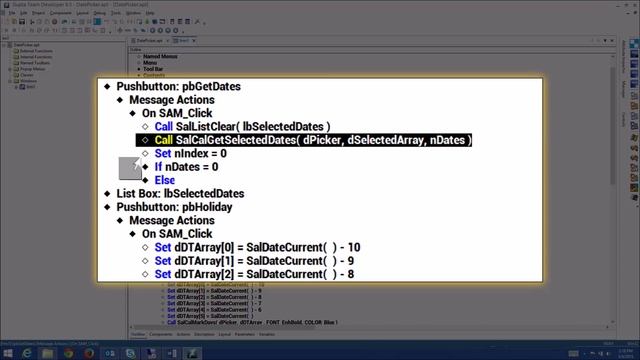The image size is (640, 360).
Task: Select the active Team Developer taskbar icon
Action: coord(192,353)
